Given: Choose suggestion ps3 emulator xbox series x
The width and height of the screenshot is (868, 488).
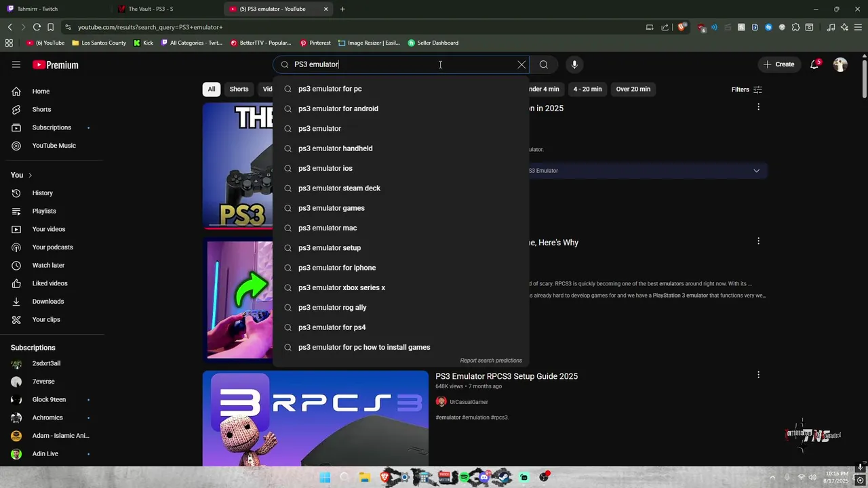Looking at the screenshot, I should tap(400, 287).
